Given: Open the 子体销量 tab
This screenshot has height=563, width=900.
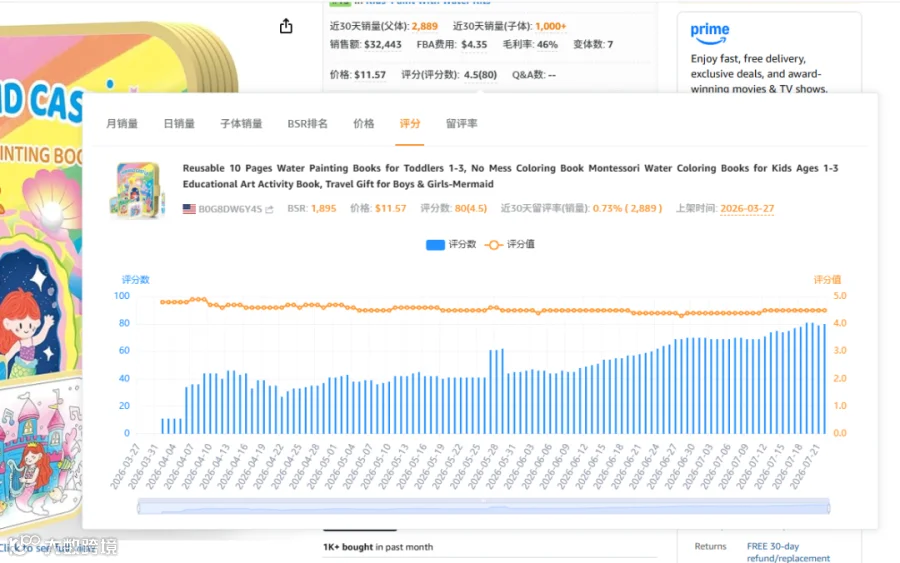Looking at the screenshot, I should 241,123.
